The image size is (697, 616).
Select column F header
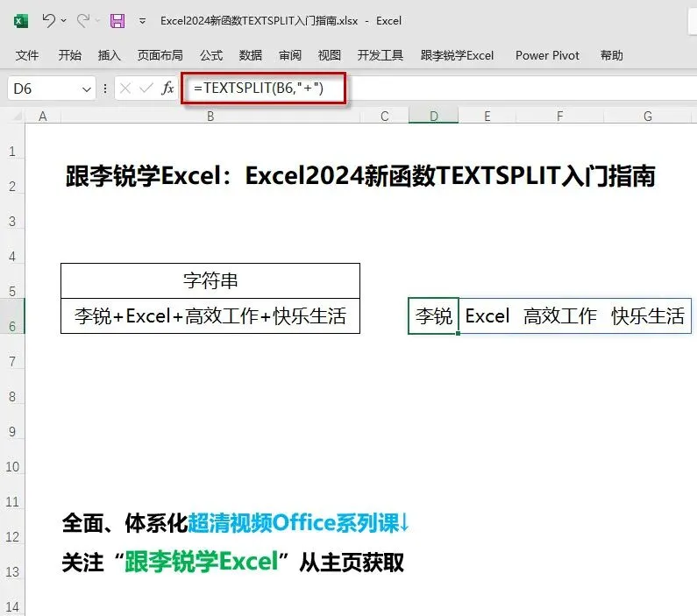pos(559,117)
